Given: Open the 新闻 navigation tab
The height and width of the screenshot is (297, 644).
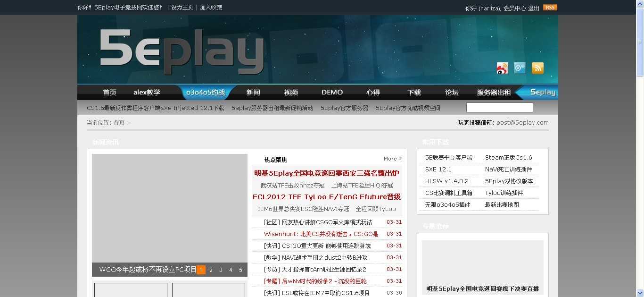Looking at the screenshot, I should [x=253, y=93].
